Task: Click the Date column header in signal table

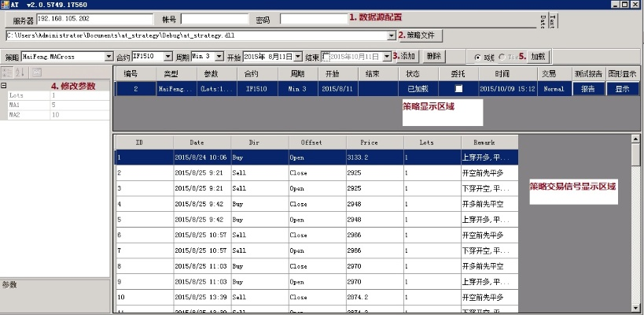Action: click(197, 143)
